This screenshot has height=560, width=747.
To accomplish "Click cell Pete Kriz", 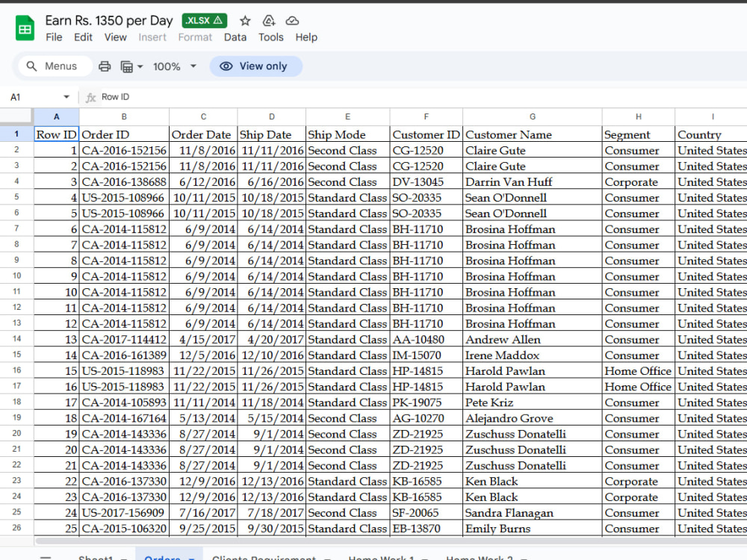I will pos(532,402).
